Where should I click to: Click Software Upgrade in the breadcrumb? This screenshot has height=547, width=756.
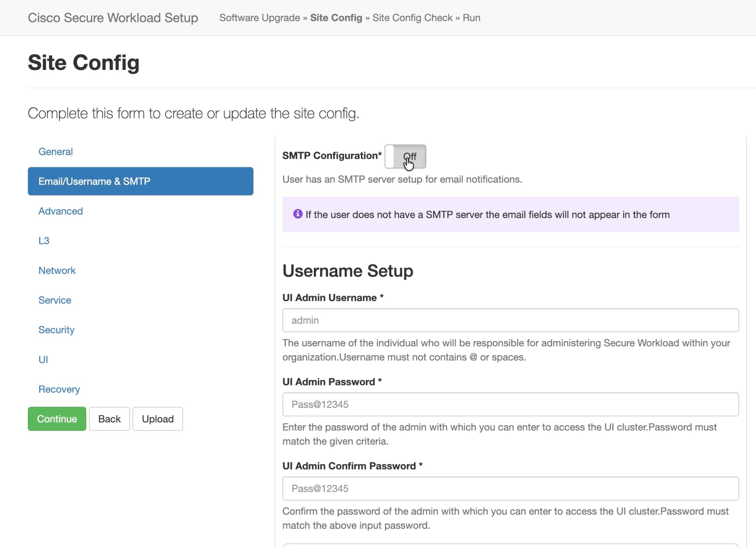pos(259,18)
